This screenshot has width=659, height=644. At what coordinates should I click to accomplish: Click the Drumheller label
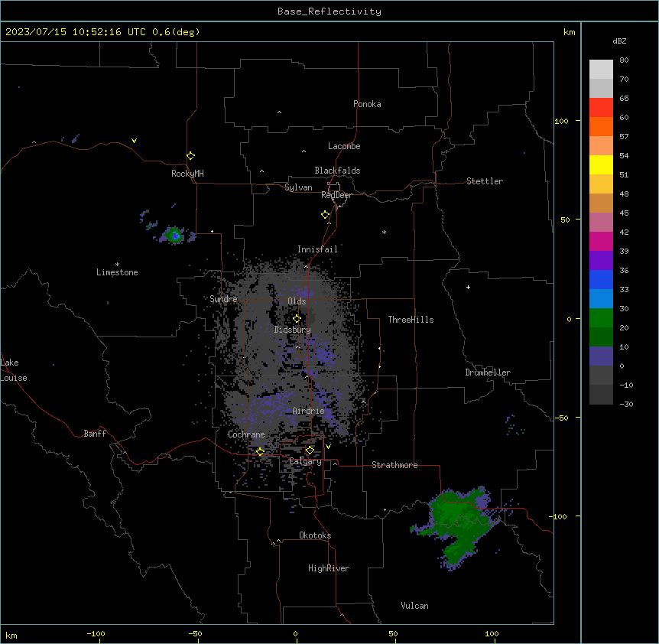(x=488, y=372)
